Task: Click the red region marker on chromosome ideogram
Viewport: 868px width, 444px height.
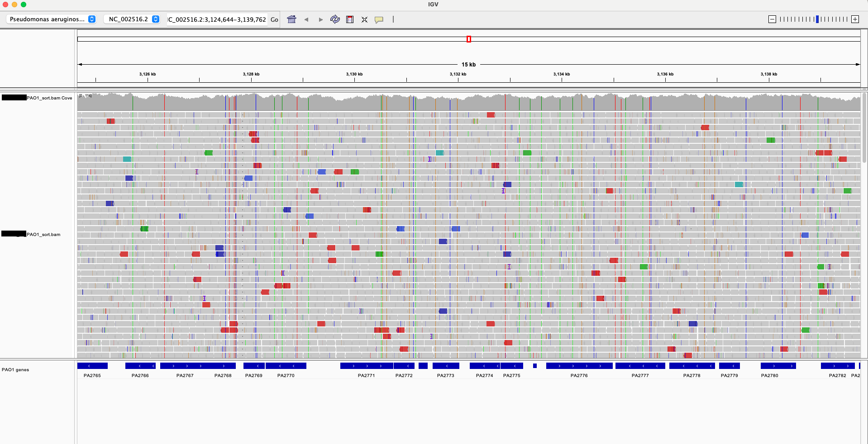Action: 469,39
